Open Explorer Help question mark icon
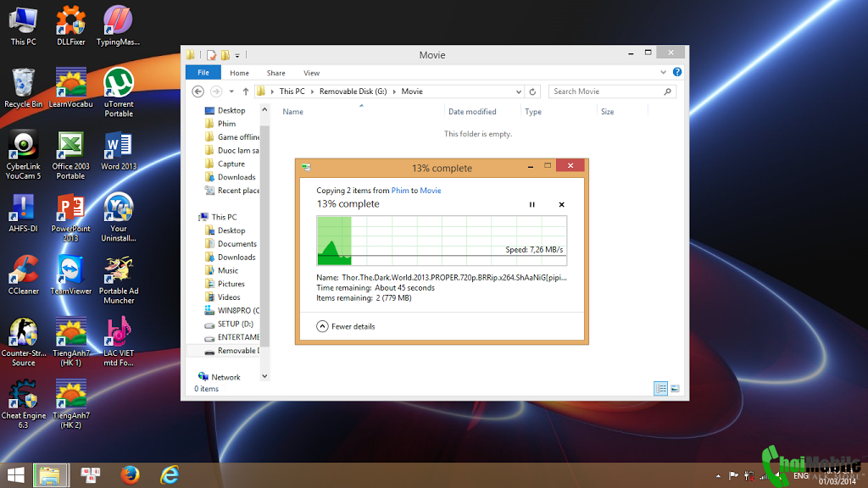Viewport: 868px width, 488px height. (x=677, y=73)
